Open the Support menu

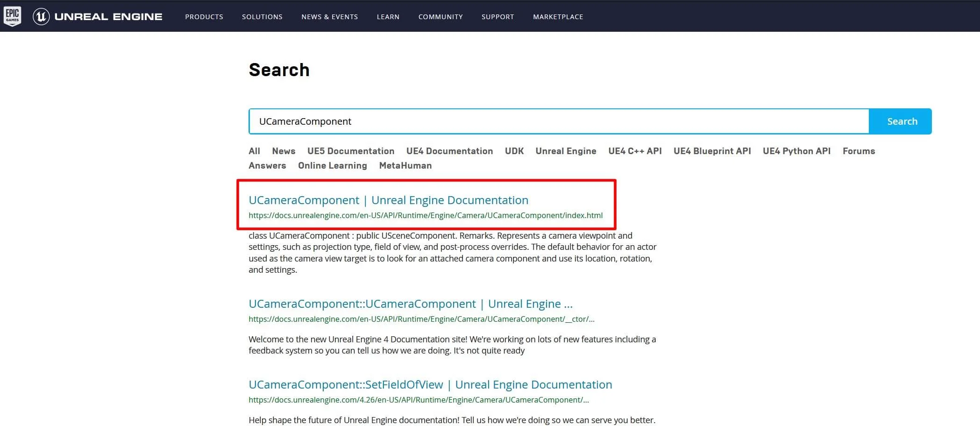pos(498,17)
